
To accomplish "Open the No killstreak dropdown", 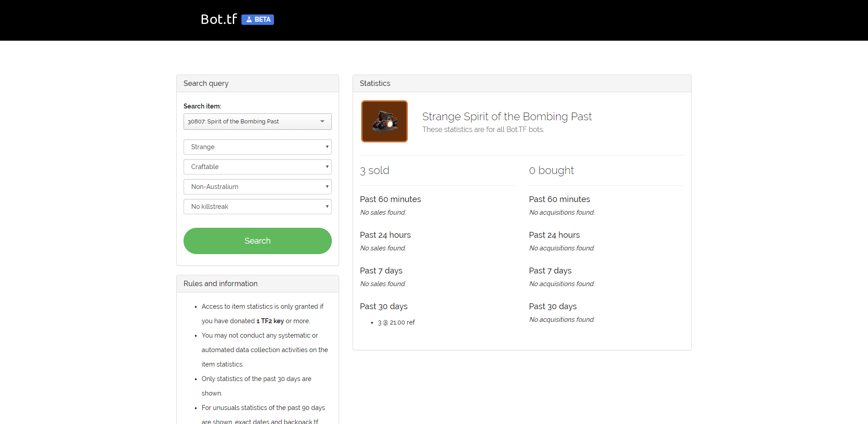I will pos(258,207).
